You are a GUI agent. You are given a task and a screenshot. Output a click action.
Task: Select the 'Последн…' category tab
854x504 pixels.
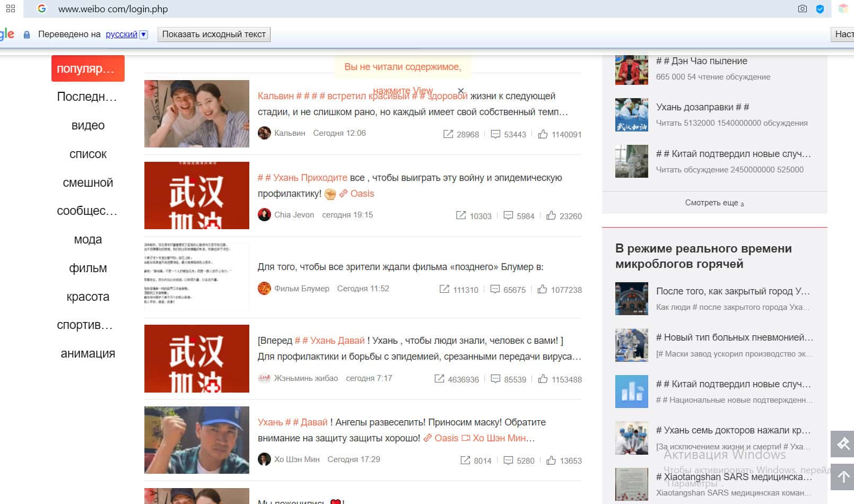[x=88, y=97]
